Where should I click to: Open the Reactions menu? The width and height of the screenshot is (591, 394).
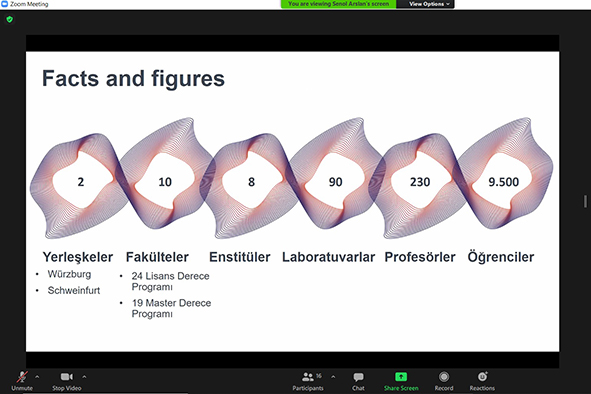pos(482,381)
